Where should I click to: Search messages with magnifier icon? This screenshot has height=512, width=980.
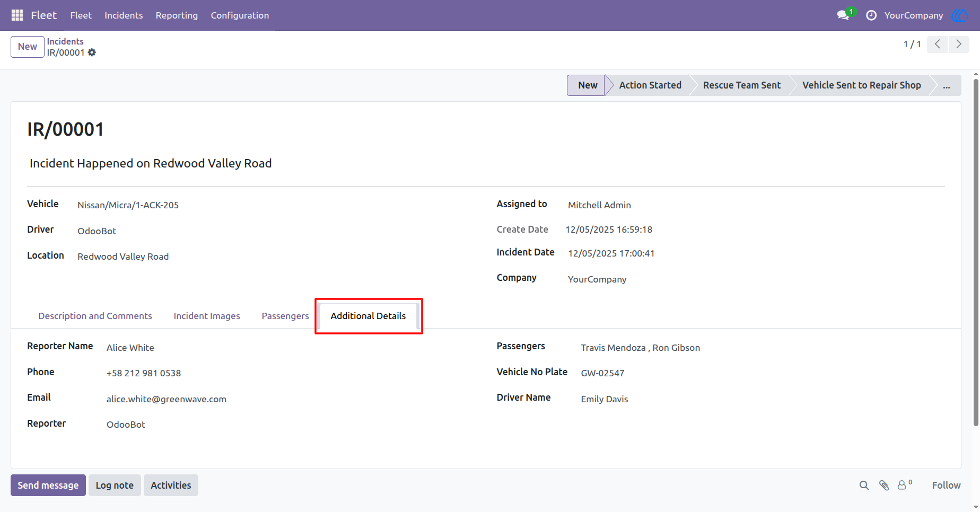tap(864, 485)
